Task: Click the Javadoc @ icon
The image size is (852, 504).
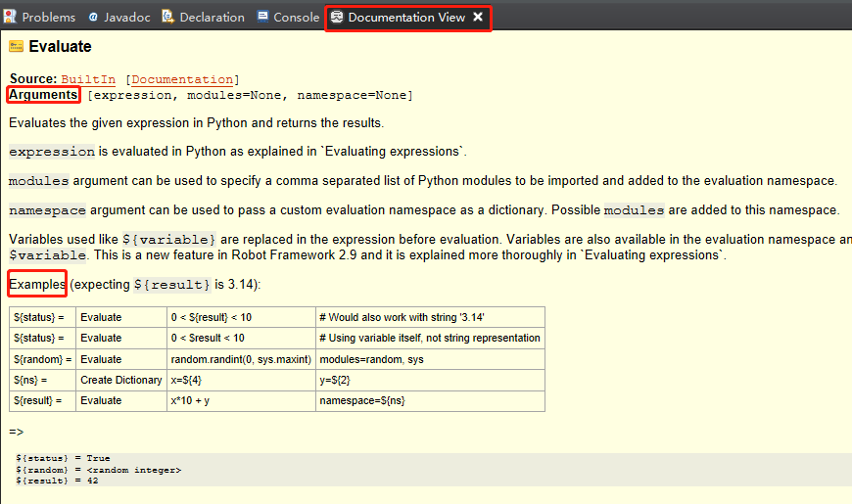Action: tap(93, 17)
